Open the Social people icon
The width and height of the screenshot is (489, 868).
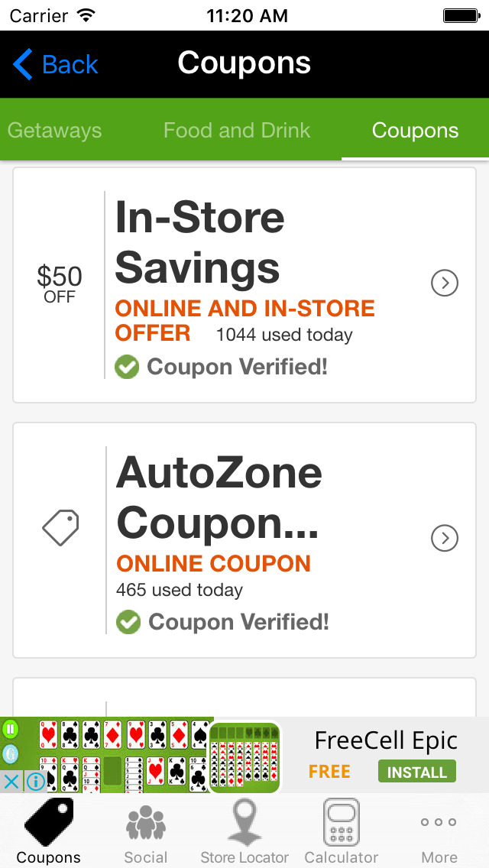145,823
